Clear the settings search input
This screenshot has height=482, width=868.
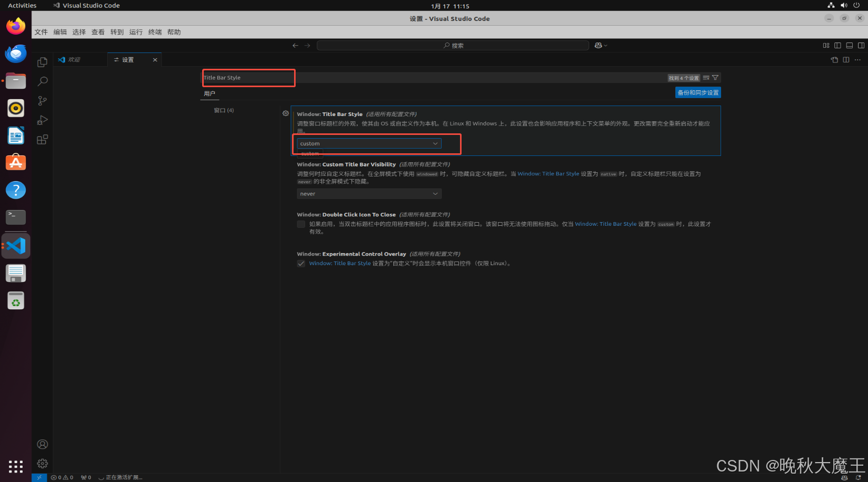pyautogui.click(x=706, y=78)
